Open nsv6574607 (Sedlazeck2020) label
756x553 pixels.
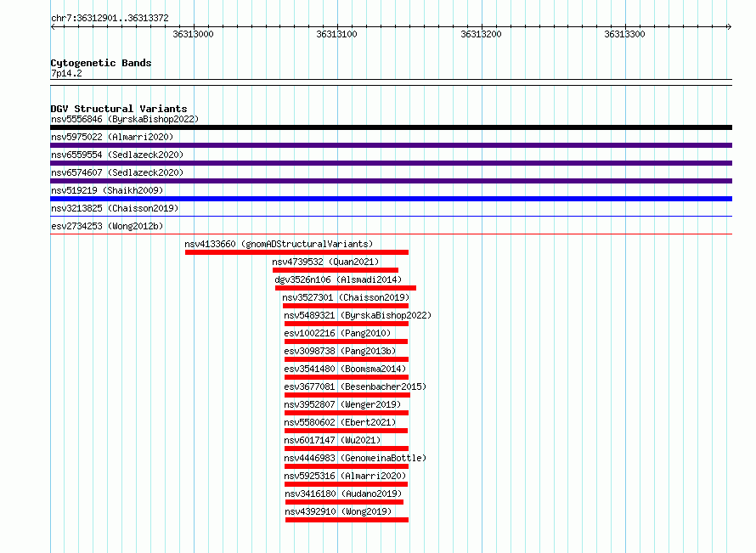[x=117, y=172]
